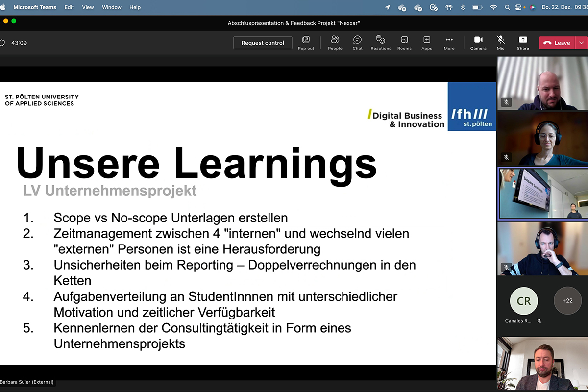
Task: Share your screen with Share icon
Action: (x=523, y=43)
